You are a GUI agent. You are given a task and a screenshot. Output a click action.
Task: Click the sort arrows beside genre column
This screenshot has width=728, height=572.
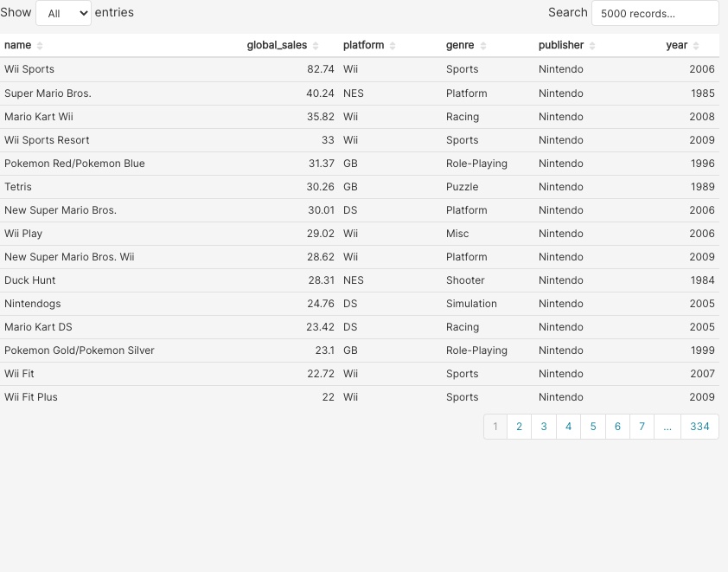click(483, 46)
